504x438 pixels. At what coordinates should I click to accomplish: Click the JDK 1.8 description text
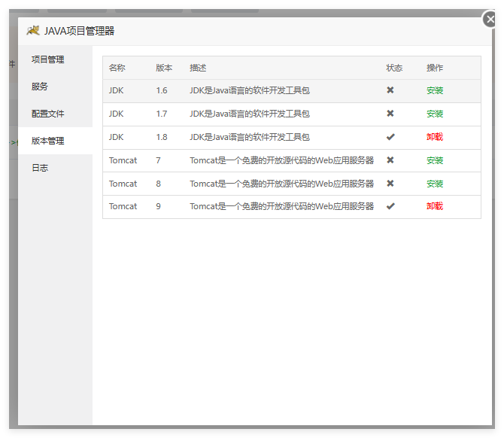(250, 137)
